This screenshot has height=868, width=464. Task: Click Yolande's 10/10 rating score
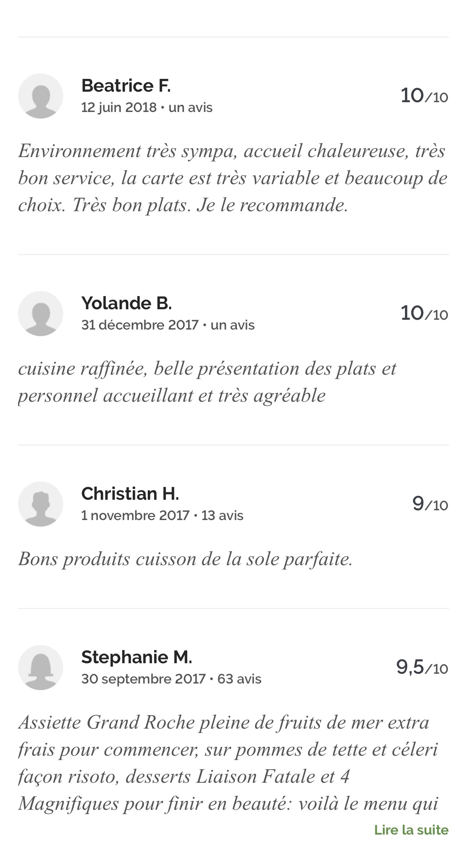tap(425, 313)
